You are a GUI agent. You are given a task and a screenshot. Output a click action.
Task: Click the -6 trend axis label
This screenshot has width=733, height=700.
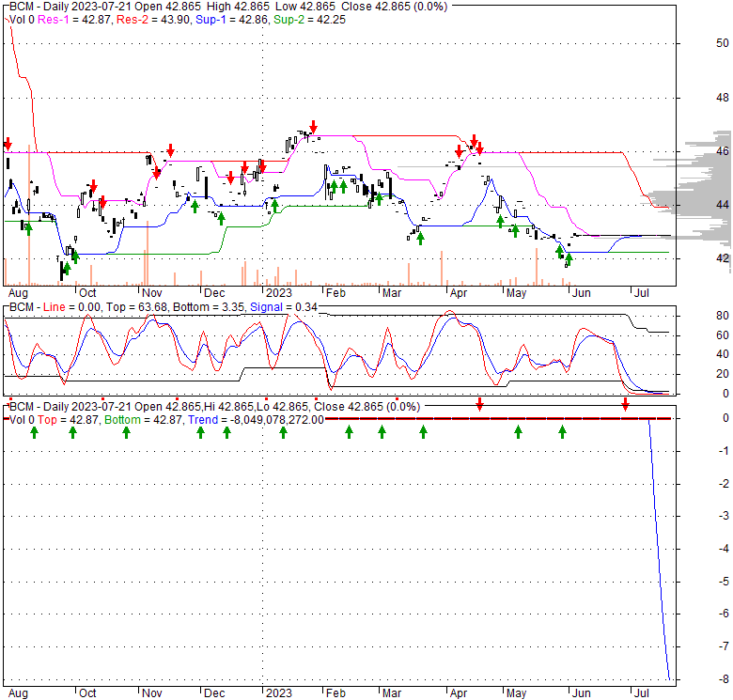click(724, 614)
